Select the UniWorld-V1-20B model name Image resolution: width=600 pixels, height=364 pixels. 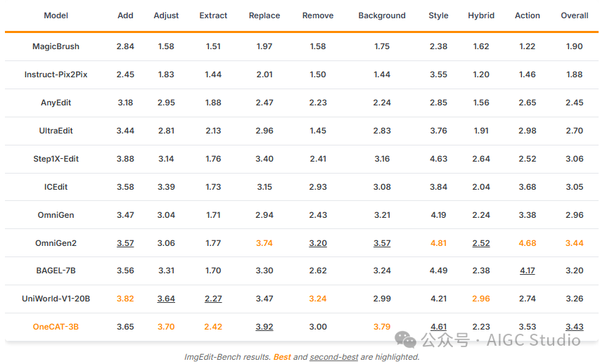[56, 299]
